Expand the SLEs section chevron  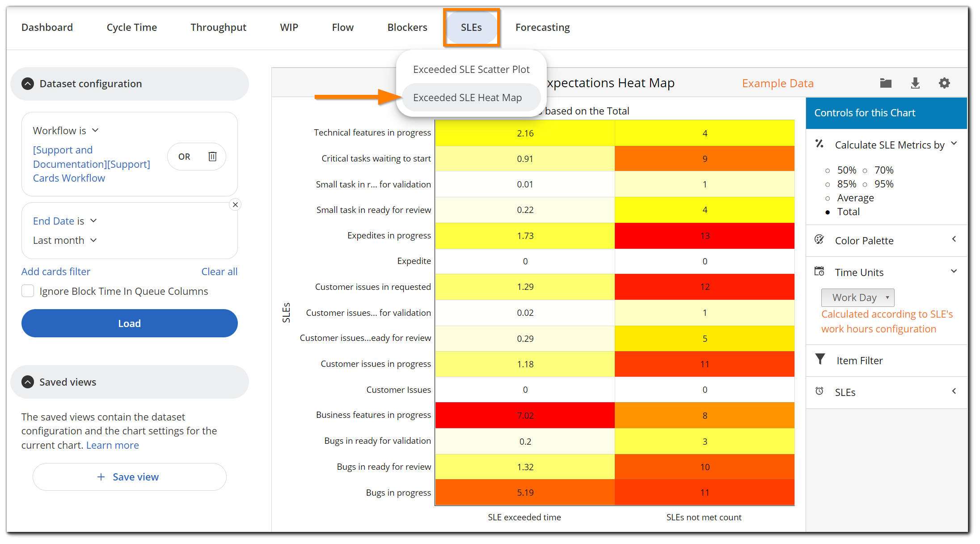coord(954,391)
